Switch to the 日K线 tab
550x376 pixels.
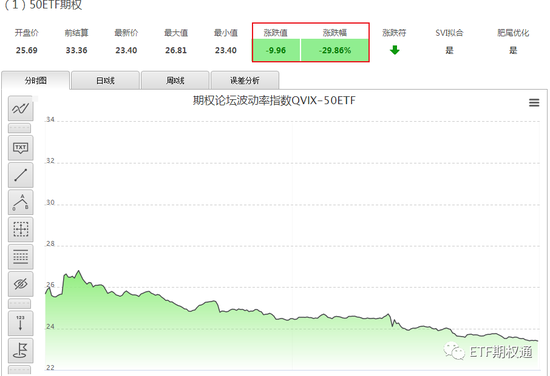pyautogui.click(x=105, y=81)
